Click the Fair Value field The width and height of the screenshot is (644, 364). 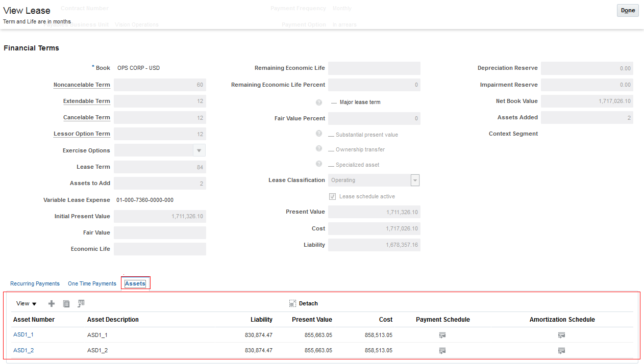(160, 232)
